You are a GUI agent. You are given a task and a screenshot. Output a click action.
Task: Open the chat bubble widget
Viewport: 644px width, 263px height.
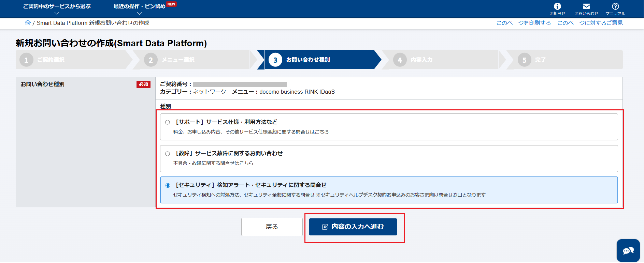pyautogui.click(x=628, y=251)
